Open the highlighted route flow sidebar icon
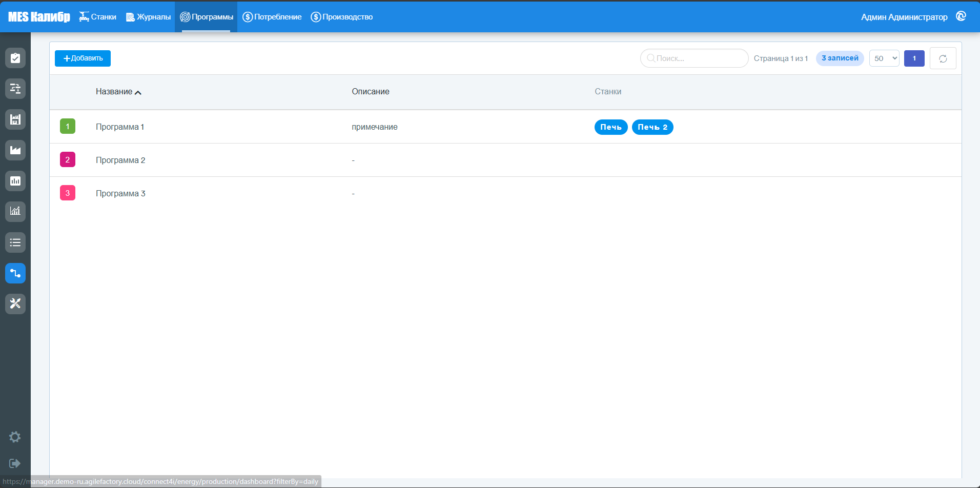This screenshot has width=980, height=488. click(15, 273)
